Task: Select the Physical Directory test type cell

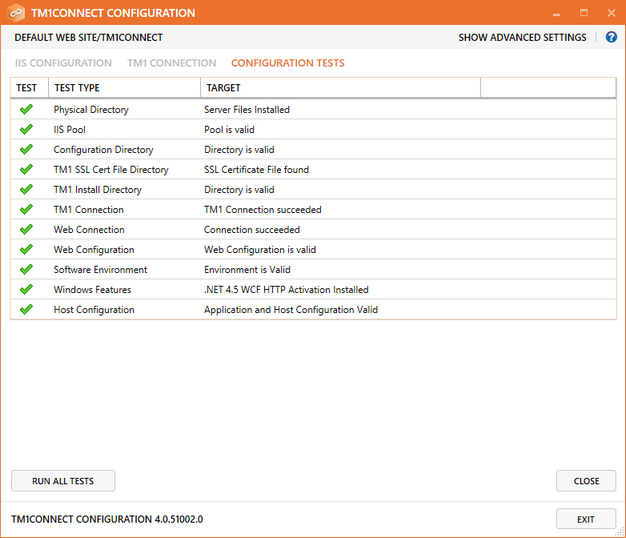Action: pyautogui.click(x=91, y=110)
